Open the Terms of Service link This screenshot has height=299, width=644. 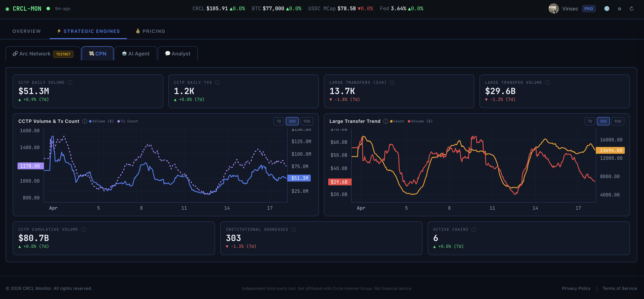[x=619, y=288]
